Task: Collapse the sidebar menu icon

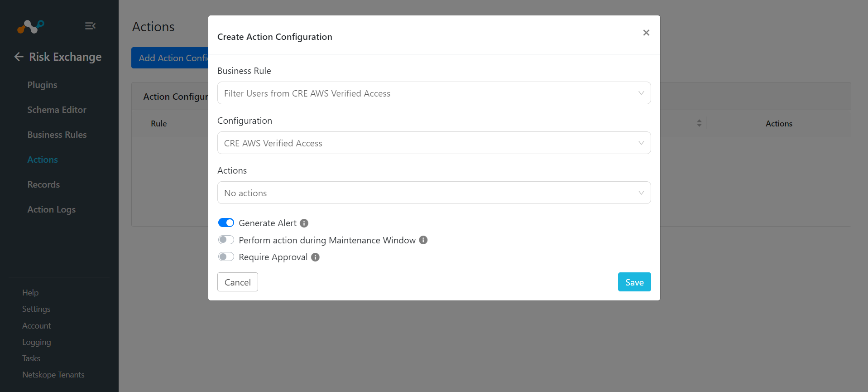Action: tap(90, 26)
